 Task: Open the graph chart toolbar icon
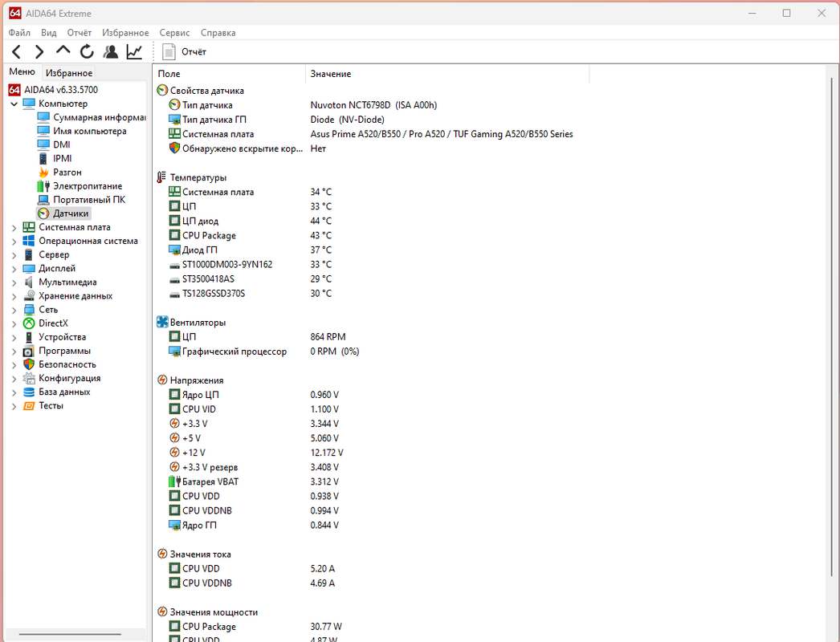134,52
